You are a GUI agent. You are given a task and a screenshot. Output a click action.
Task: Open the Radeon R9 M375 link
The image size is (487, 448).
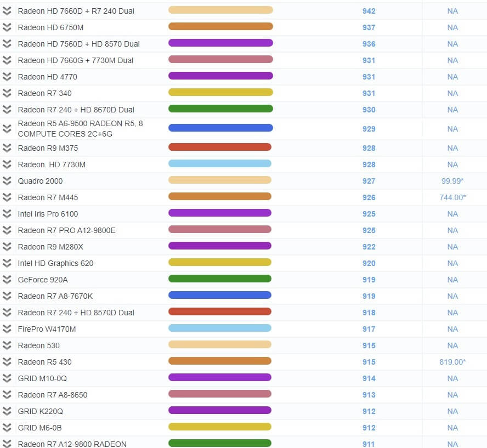(x=48, y=148)
